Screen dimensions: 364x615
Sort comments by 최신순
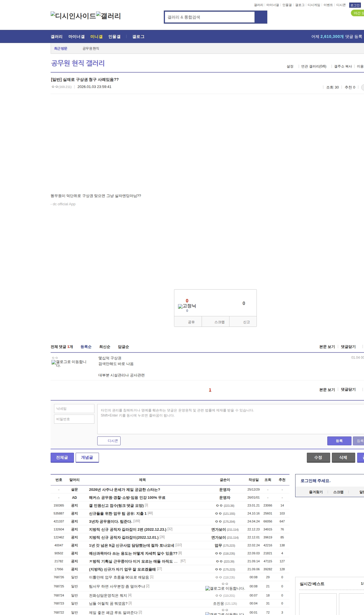point(105,347)
